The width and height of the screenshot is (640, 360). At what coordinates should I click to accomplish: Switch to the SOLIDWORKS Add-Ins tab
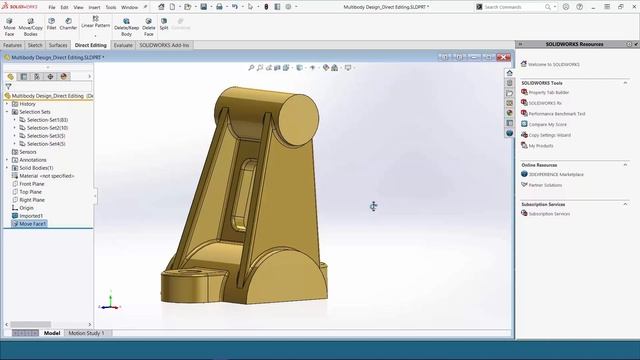[x=164, y=45]
